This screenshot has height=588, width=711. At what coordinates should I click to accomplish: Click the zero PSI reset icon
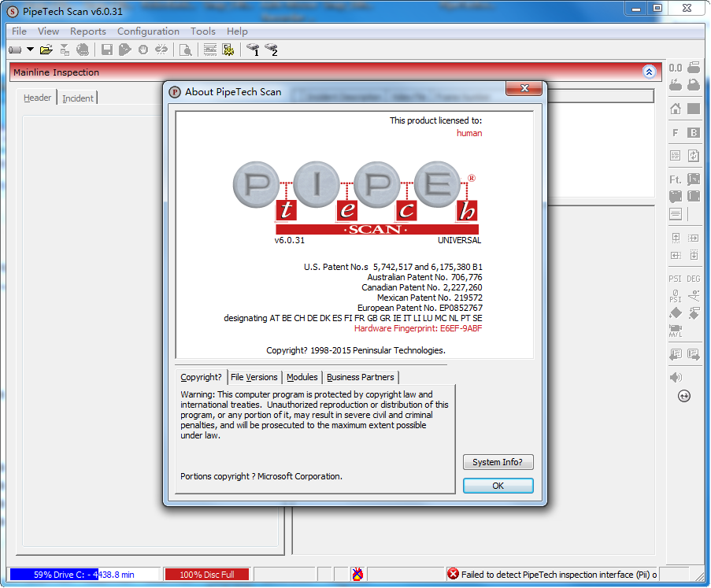point(676,296)
